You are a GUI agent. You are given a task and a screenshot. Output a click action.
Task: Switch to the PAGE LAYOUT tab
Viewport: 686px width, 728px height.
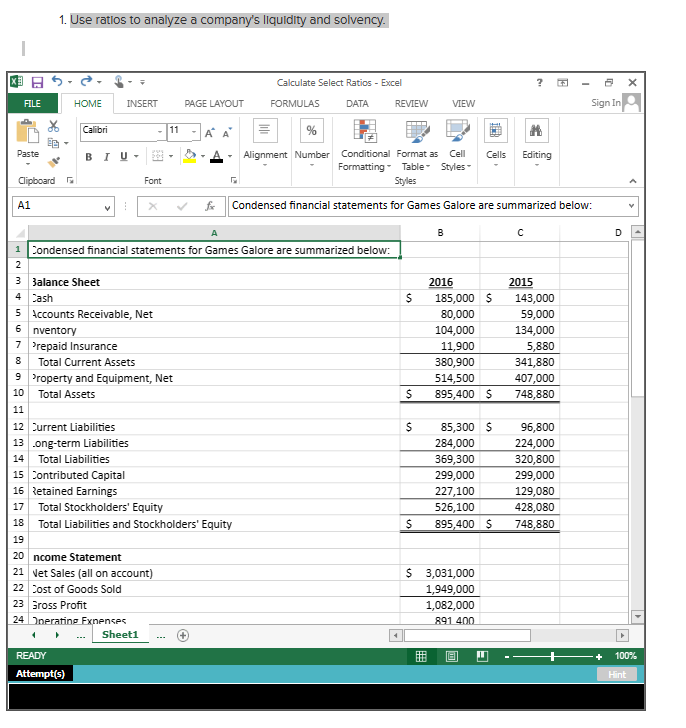tap(214, 104)
